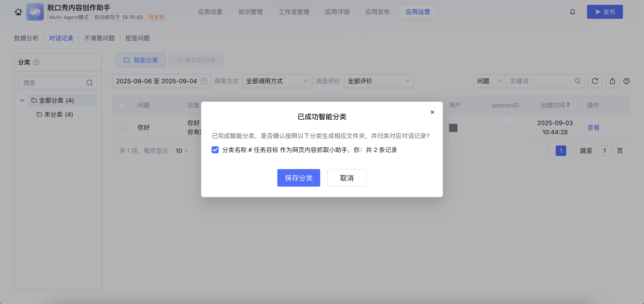Click the refresh icon in toolbar
644x304 pixels.
click(595, 81)
